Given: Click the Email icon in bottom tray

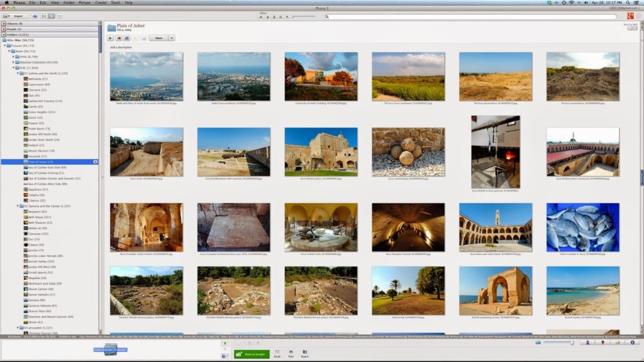Looking at the screenshot, I should click(277, 354).
